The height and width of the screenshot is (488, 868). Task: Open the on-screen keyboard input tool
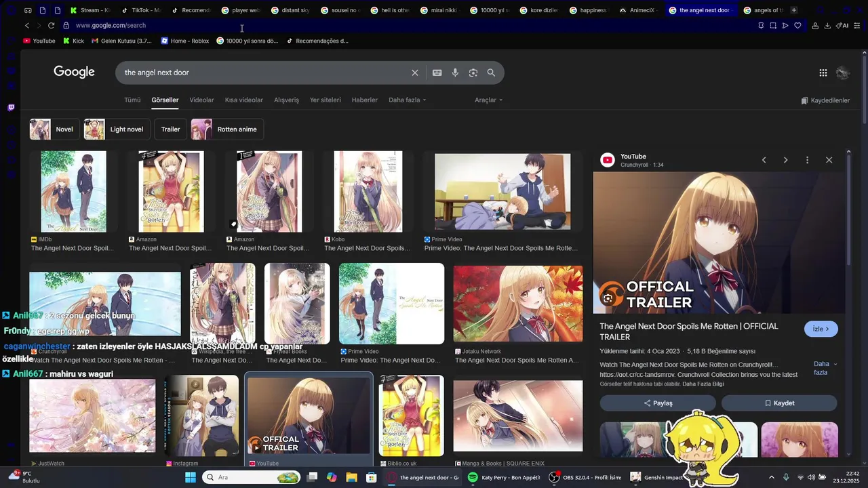click(x=437, y=73)
